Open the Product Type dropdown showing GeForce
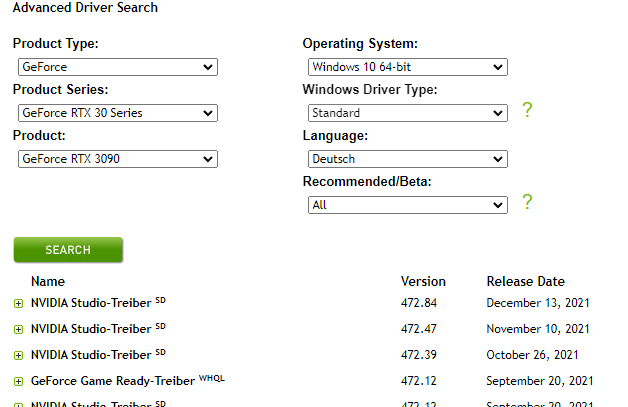The image size is (628, 407). point(118,67)
